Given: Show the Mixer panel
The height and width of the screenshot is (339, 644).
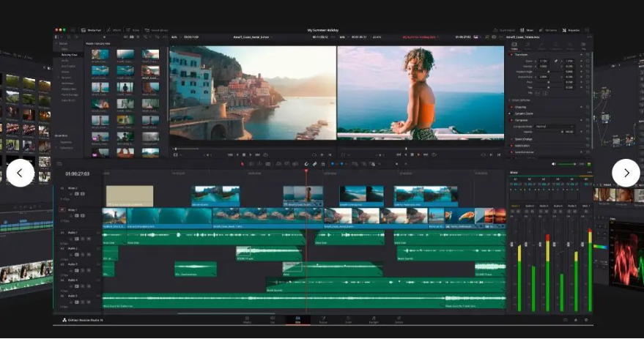Looking at the screenshot, I should (x=528, y=30).
